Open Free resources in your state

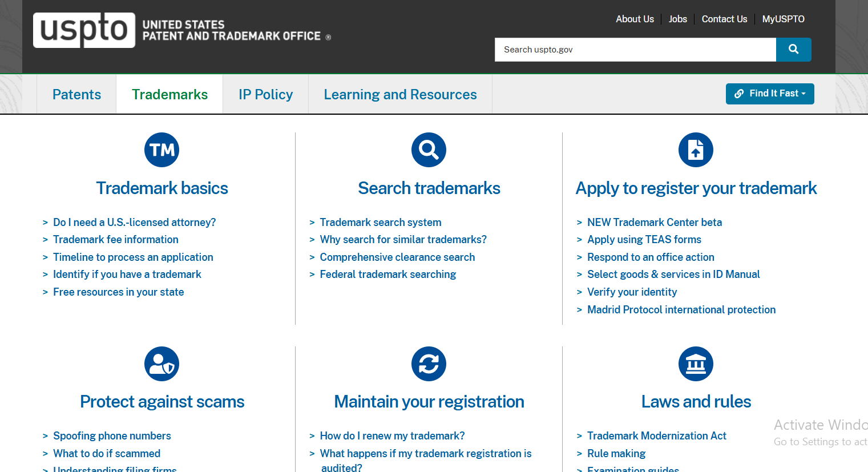(x=119, y=292)
